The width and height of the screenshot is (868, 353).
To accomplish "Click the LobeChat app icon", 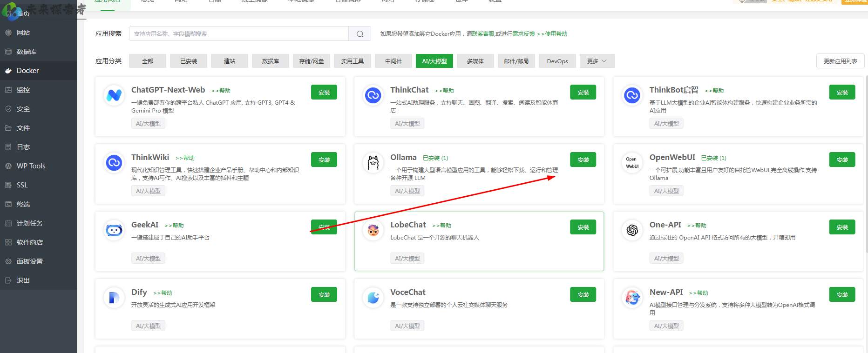I will coord(373,230).
